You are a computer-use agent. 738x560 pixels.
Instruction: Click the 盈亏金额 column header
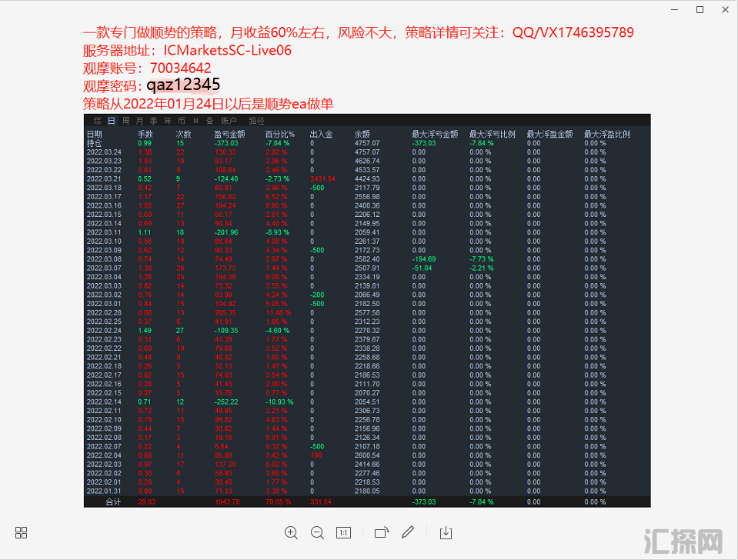click(229, 134)
